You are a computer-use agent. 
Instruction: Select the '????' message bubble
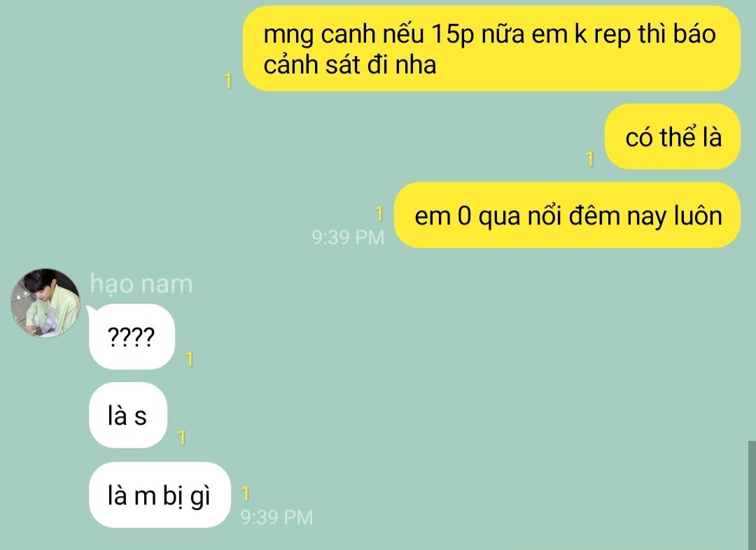click(132, 337)
